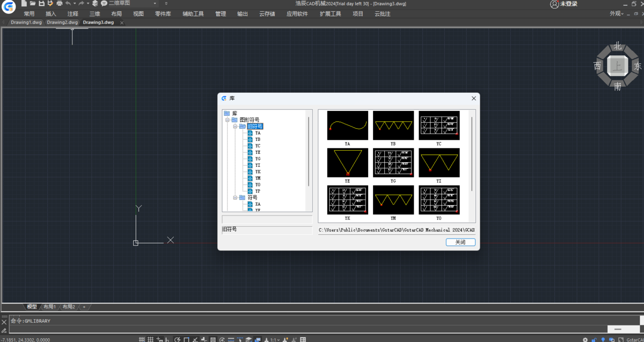
Task: Select the 库 root folder in tree
Action: tap(231, 114)
